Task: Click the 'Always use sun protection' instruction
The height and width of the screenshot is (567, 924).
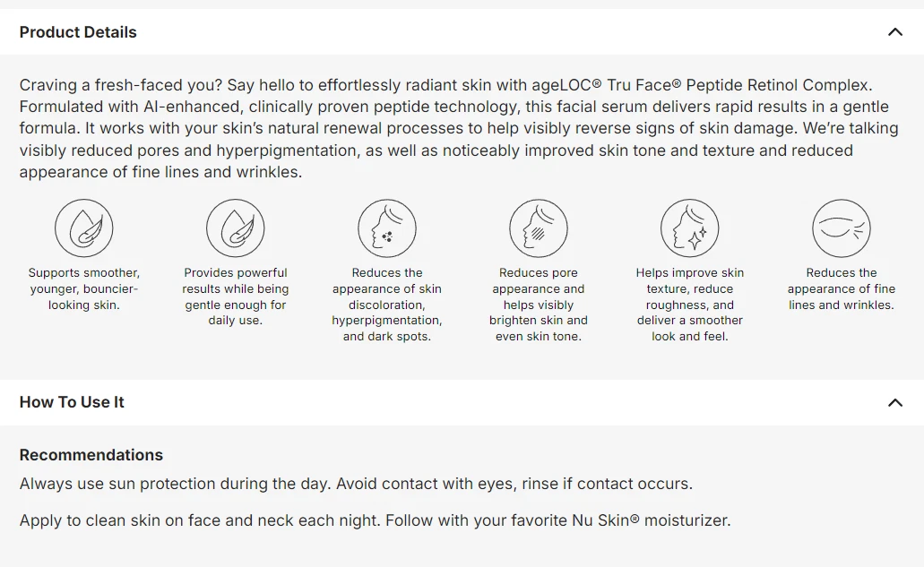Action: point(356,484)
